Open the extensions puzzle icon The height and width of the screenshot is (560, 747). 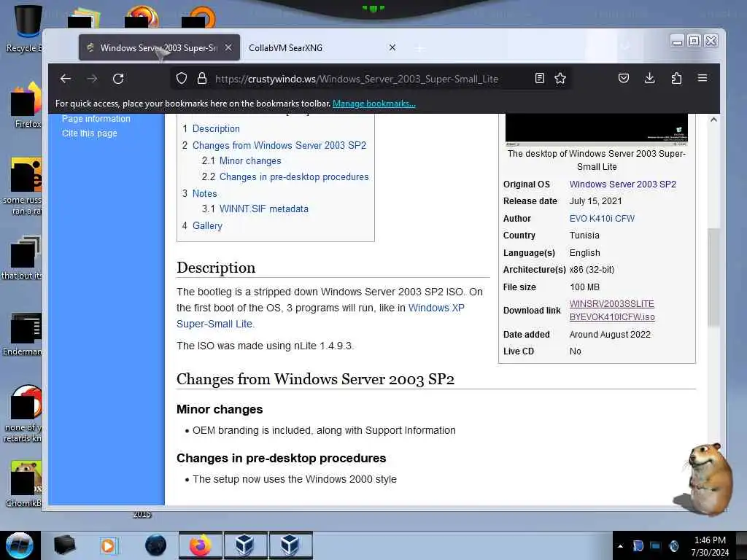(676, 78)
